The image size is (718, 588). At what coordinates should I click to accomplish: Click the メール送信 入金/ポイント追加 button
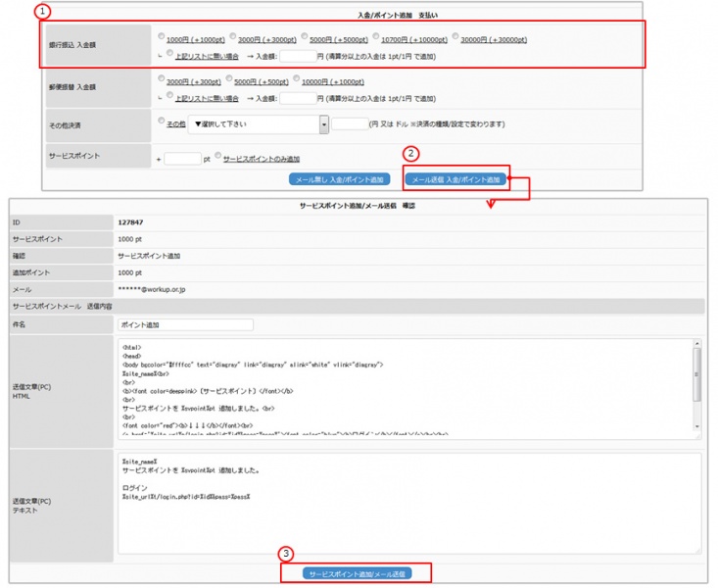tap(455, 179)
